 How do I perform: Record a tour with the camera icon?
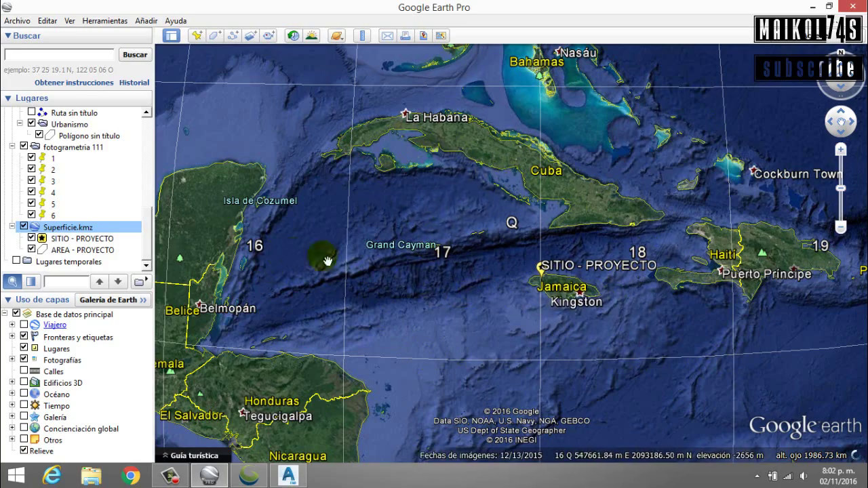click(269, 35)
